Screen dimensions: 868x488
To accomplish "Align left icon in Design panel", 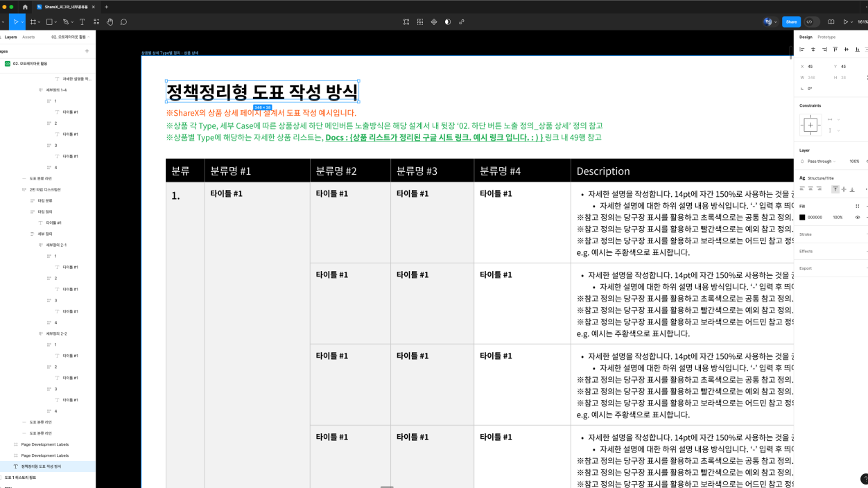I will tap(802, 49).
